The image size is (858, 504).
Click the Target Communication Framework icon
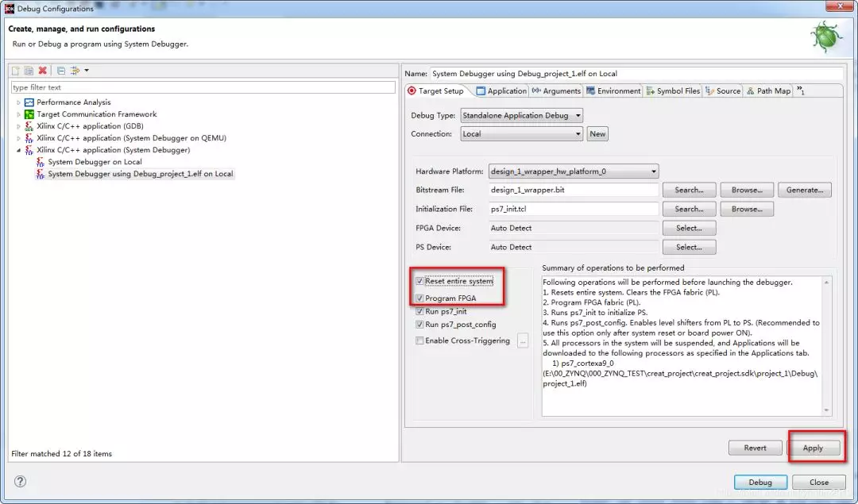[x=29, y=114]
